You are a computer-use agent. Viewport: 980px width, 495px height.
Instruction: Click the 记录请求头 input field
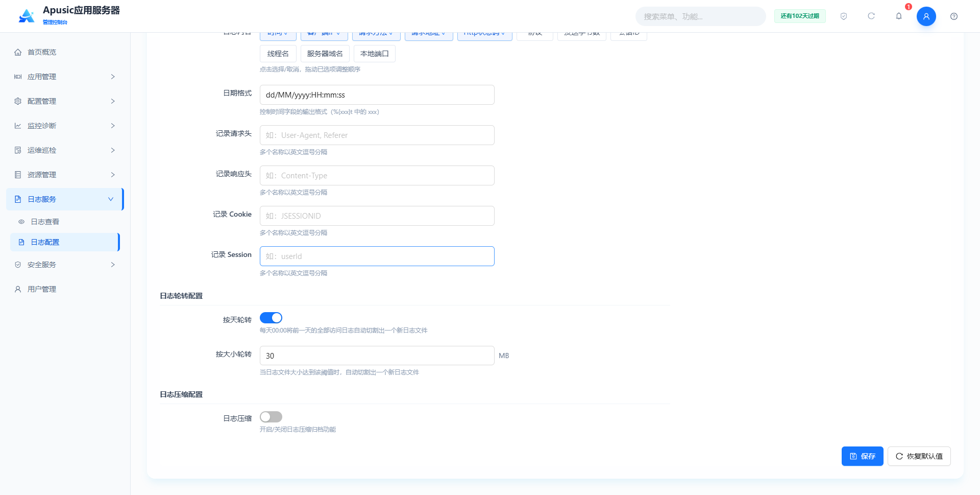[377, 135]
